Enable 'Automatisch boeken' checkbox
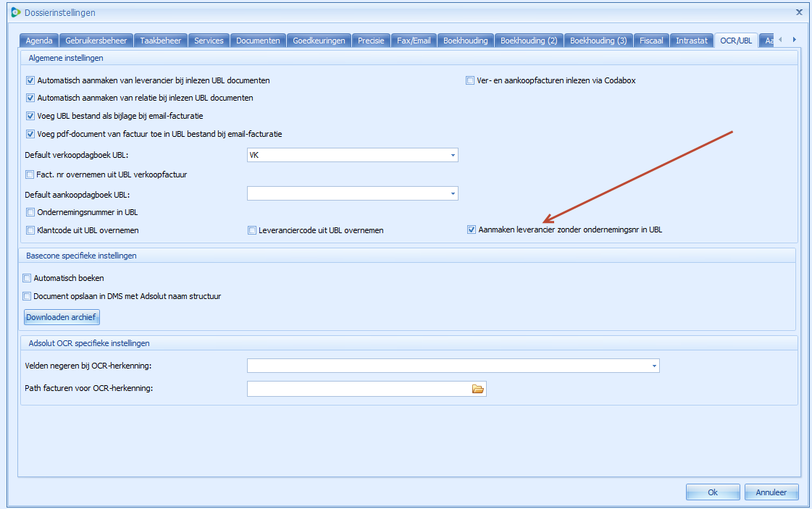812x509 pixels. click(x=27, y=278)
